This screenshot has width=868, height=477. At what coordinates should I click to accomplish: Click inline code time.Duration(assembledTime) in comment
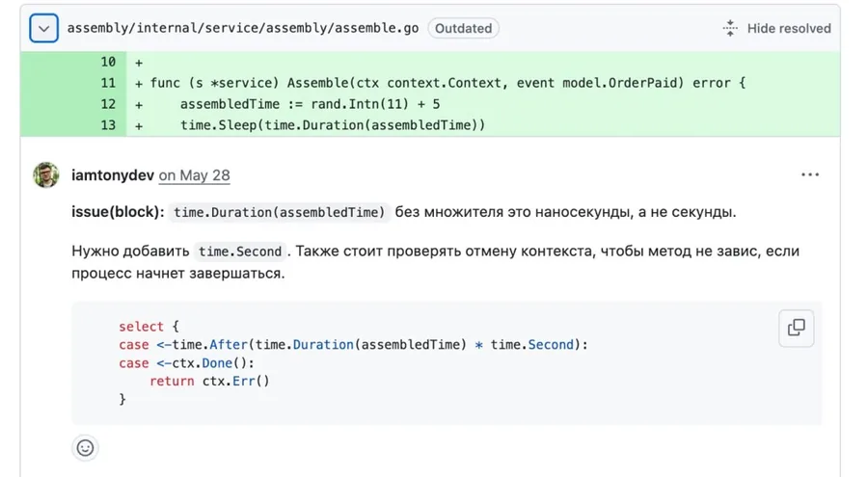click(279, 213)
